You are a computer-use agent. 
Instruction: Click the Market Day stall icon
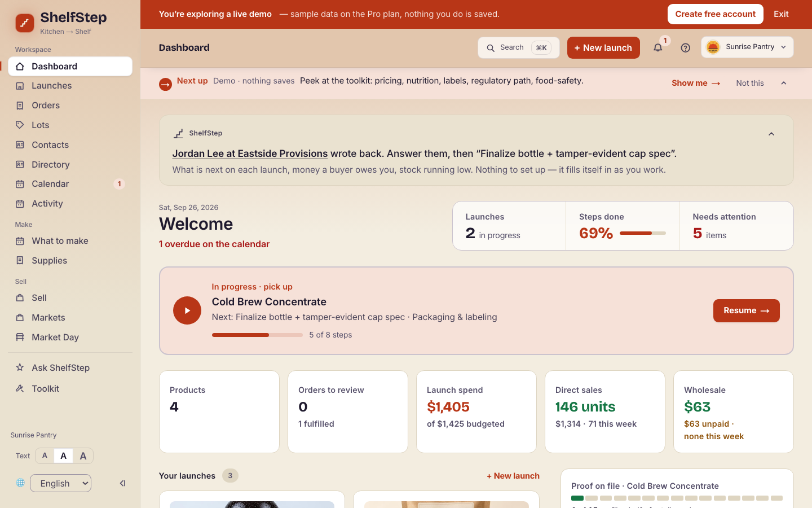pos(20,337)
